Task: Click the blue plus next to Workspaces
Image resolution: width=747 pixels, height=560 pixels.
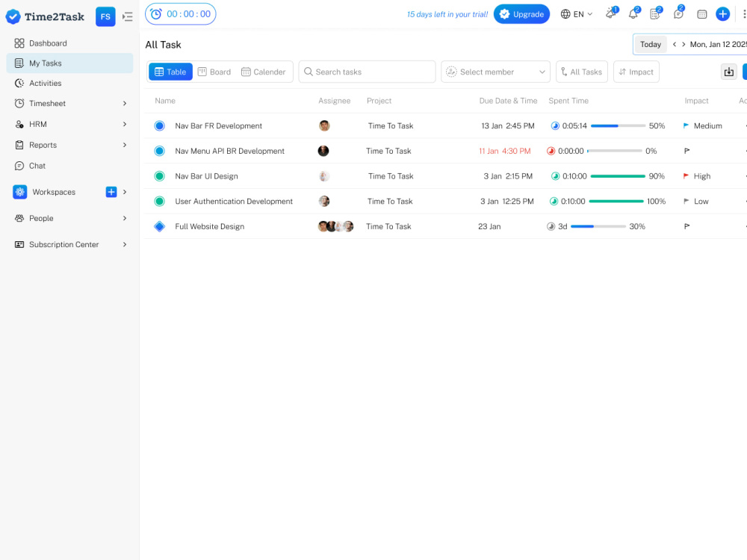Action: coord(111,192)
